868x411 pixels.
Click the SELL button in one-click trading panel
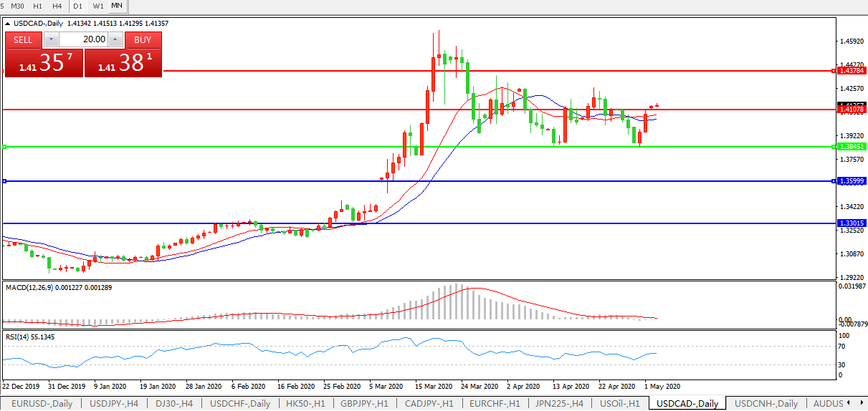[23, 40]
